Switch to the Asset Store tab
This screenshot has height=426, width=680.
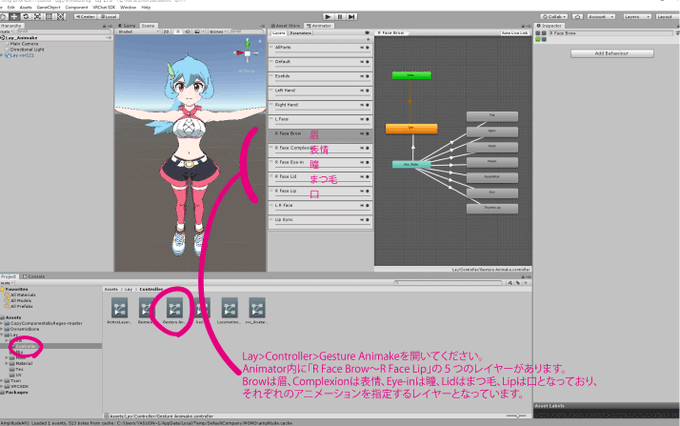click(x=286, y=26)
